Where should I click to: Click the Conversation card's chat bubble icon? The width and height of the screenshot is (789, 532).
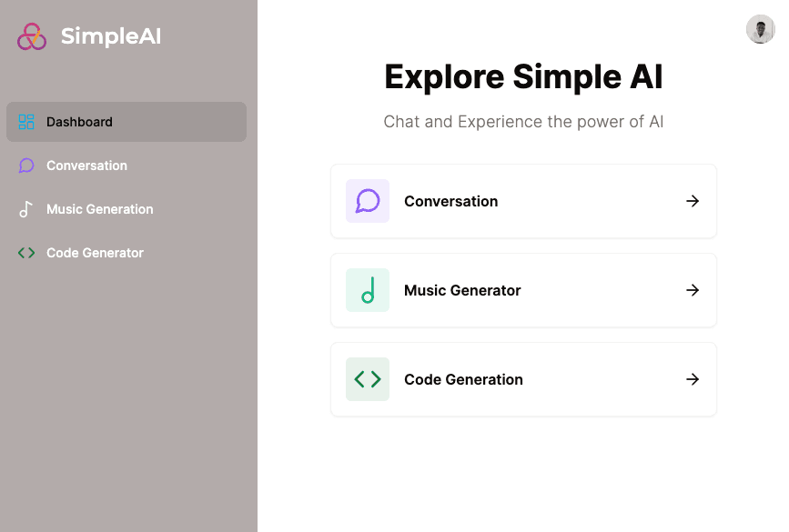[x=368, y=201]
